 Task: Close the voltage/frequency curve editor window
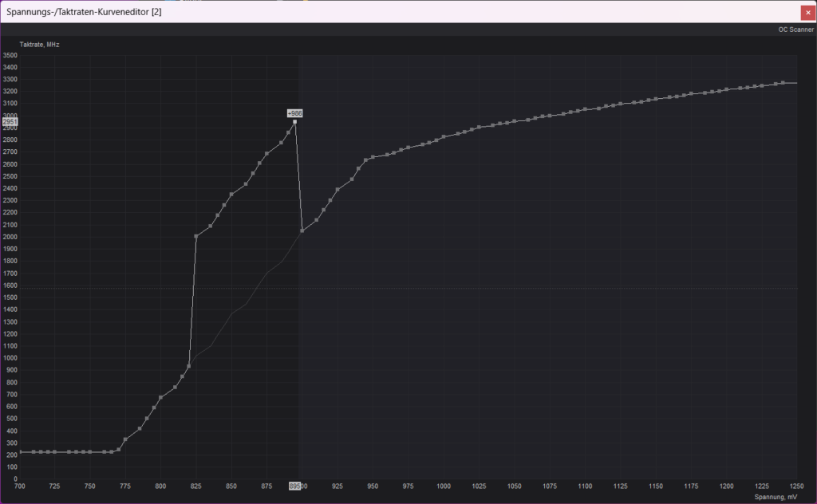807,12
